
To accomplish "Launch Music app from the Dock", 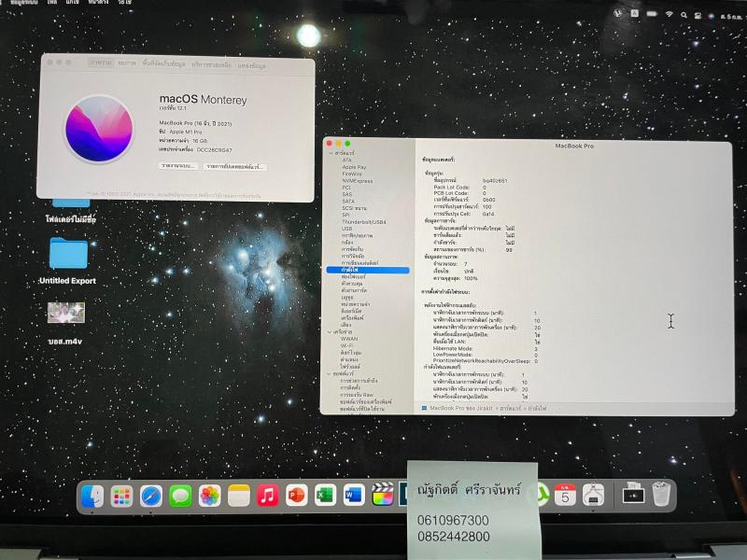I will (x=268, y=496).
